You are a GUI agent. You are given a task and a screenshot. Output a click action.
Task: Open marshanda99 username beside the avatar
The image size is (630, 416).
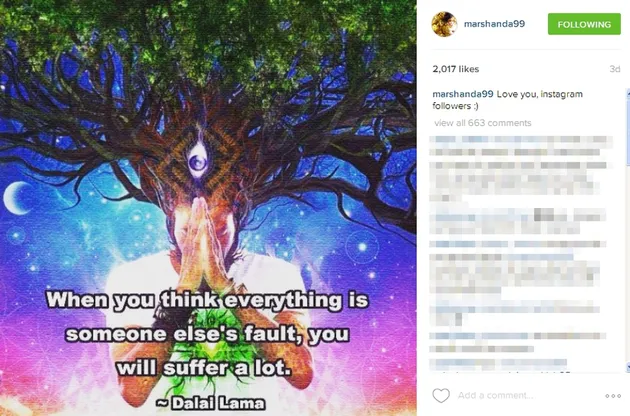click(494, 24)
